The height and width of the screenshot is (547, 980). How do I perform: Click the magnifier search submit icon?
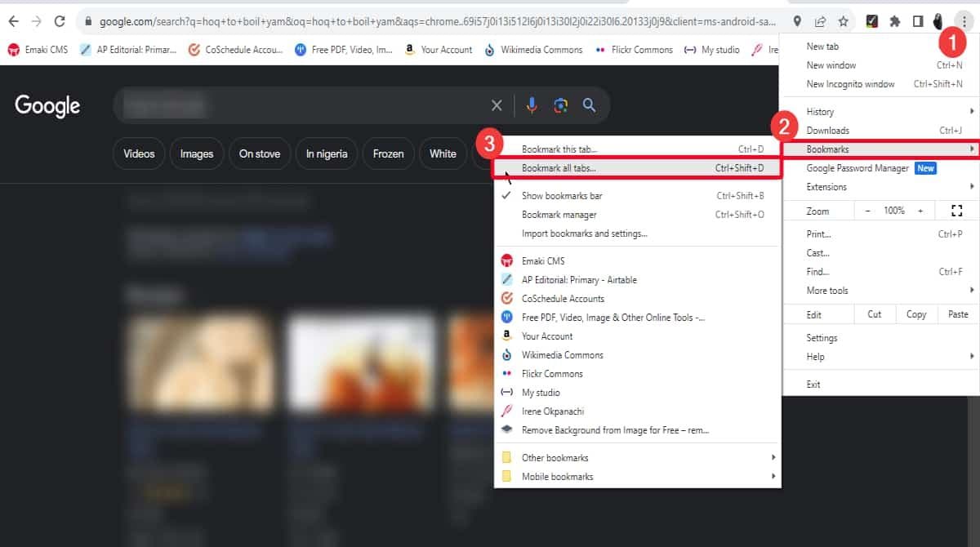pos(589,105)
